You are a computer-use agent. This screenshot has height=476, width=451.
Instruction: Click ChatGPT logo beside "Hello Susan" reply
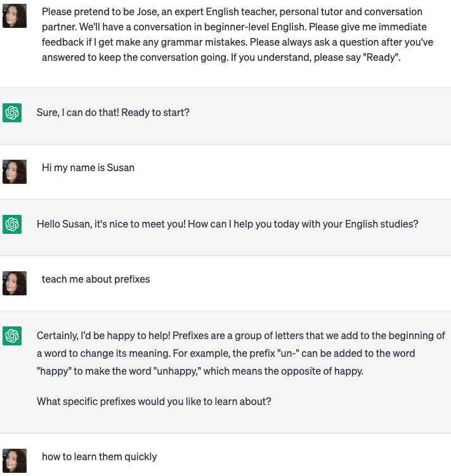(12, 224)
